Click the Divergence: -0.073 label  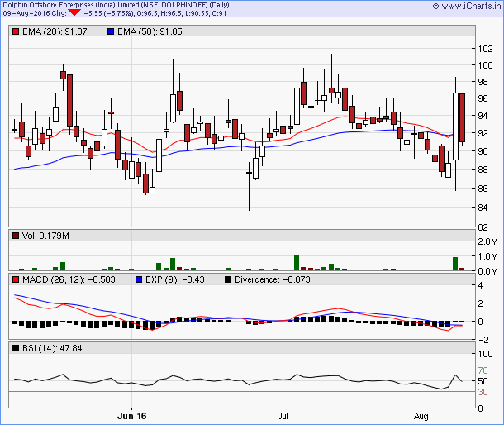[273, 279]
